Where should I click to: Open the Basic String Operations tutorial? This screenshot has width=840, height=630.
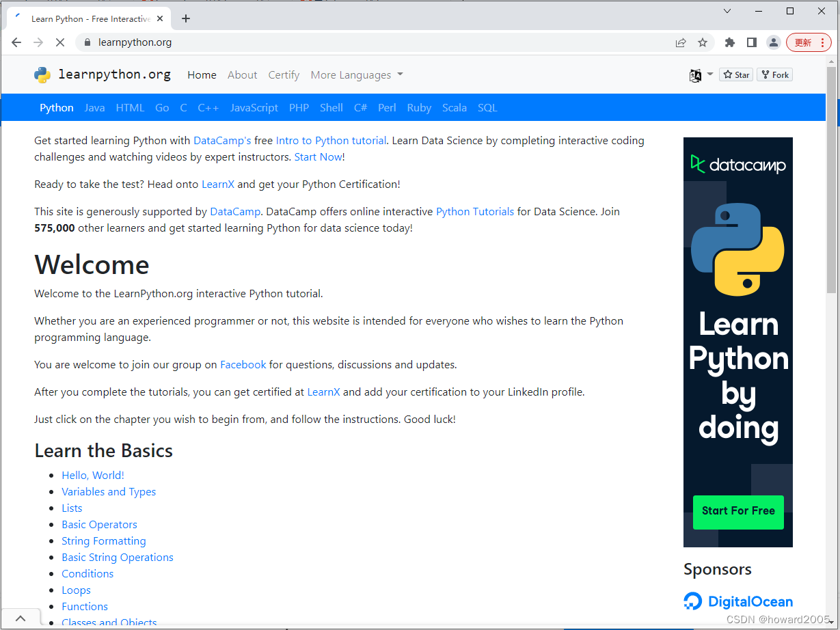(x=118, y=558)
